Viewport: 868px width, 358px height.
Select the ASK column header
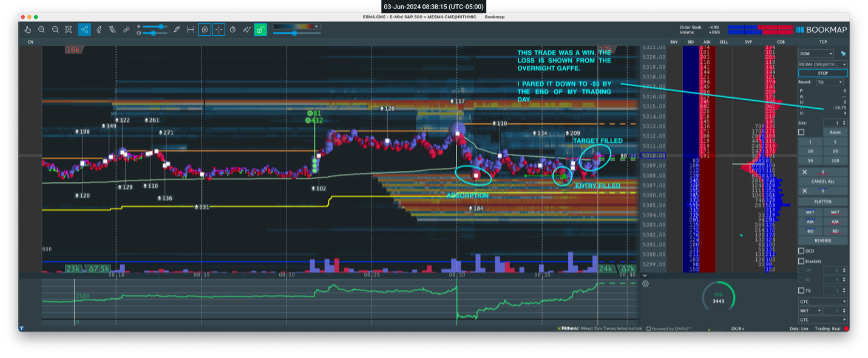(x=707, y=42)
